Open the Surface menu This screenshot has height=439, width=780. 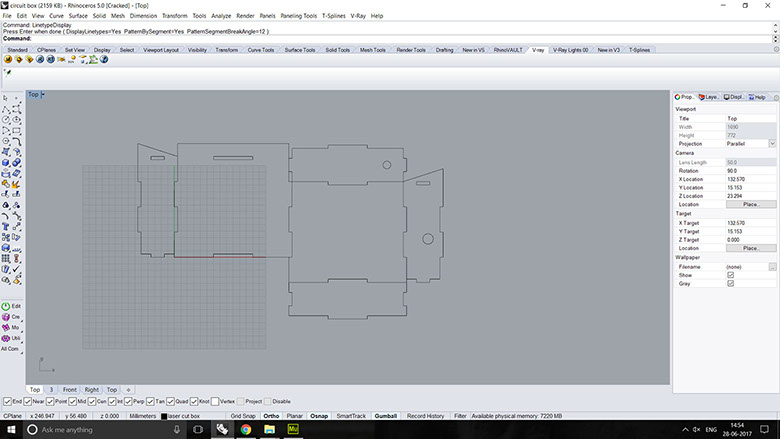click(78, 16)
